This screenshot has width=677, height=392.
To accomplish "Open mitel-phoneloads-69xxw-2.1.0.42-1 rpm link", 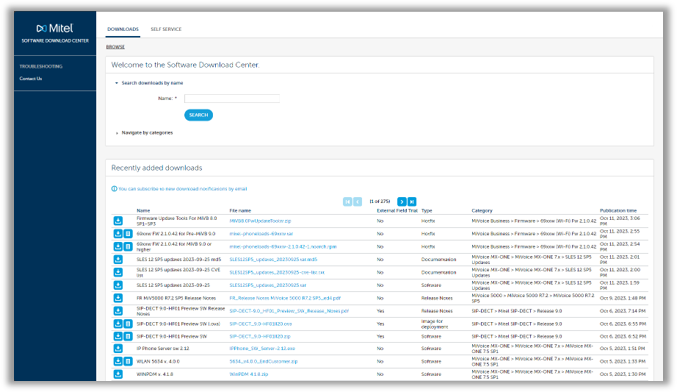I will [x=283, y=247].
